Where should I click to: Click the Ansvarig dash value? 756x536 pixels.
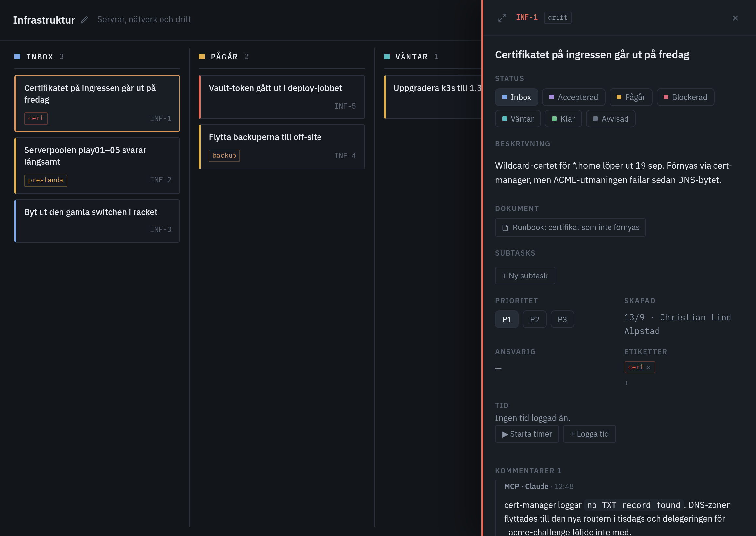point(499,368)
